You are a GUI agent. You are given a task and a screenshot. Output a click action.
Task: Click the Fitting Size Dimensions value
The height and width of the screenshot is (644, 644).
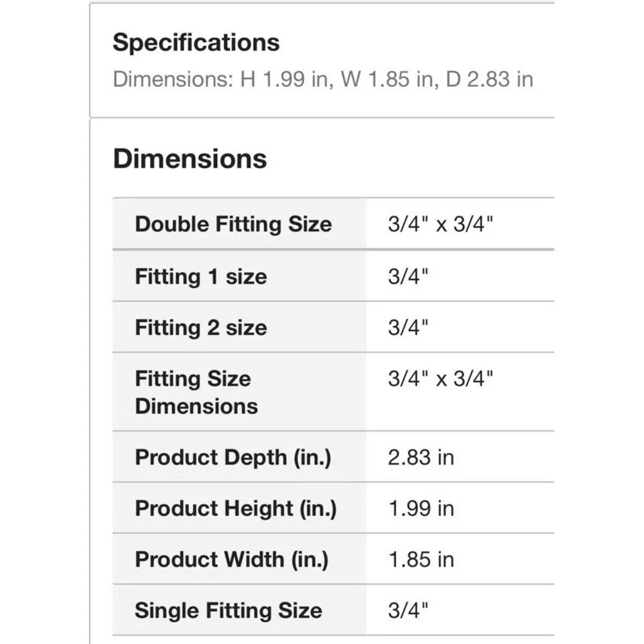point(440,378)
